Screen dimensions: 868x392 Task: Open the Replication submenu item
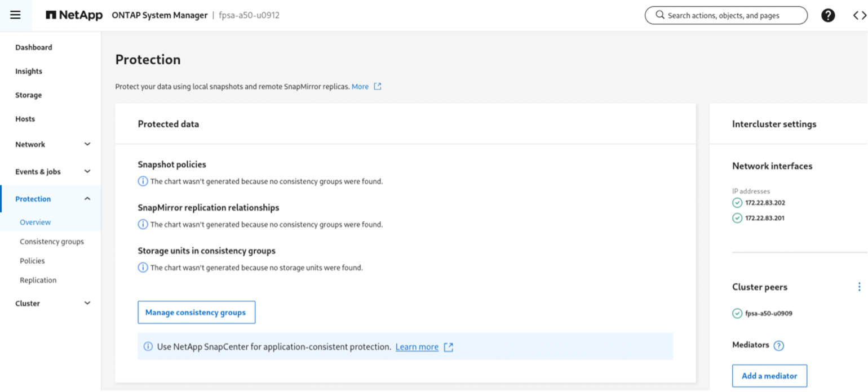38,280
